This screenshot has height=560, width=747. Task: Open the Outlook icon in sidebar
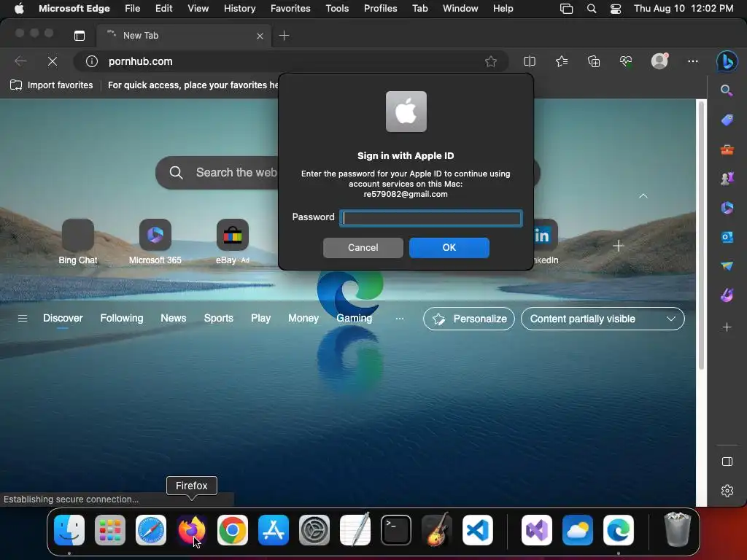pyautogui.click(x=727, y=237)
